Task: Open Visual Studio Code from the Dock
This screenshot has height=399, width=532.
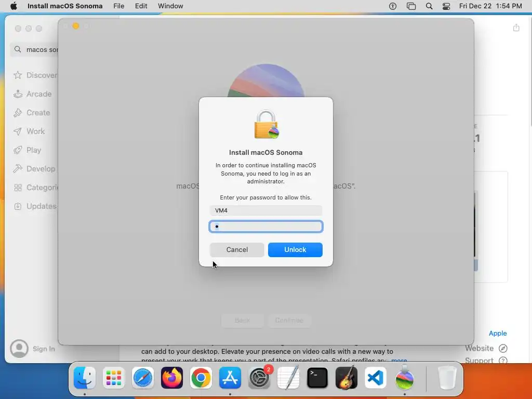Action: 376,378
